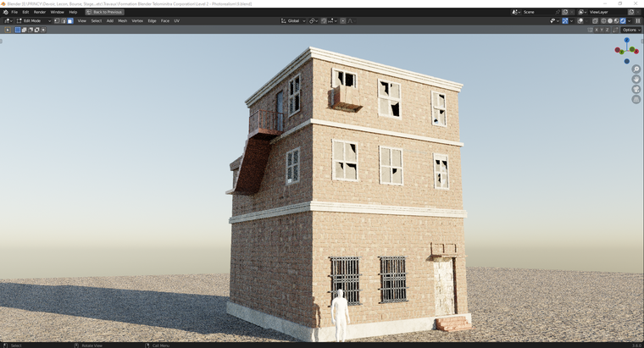Toggle snapping magnet
The image size is (644, 348).
[x=324, y=21]
